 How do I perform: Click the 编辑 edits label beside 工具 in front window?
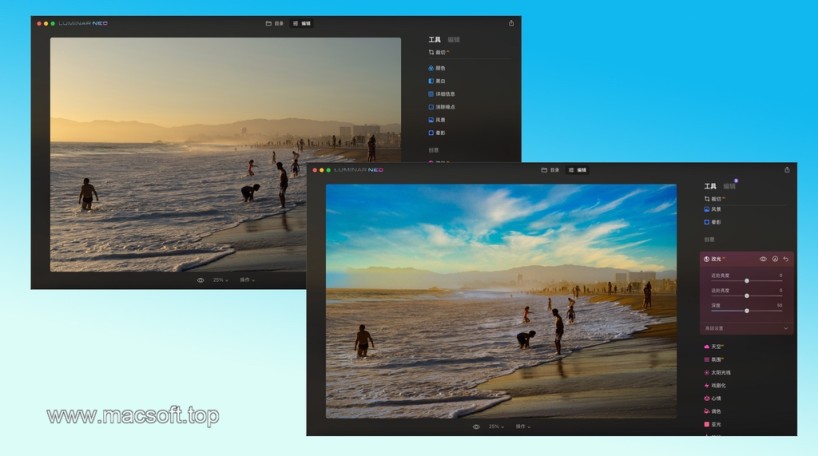729,186
